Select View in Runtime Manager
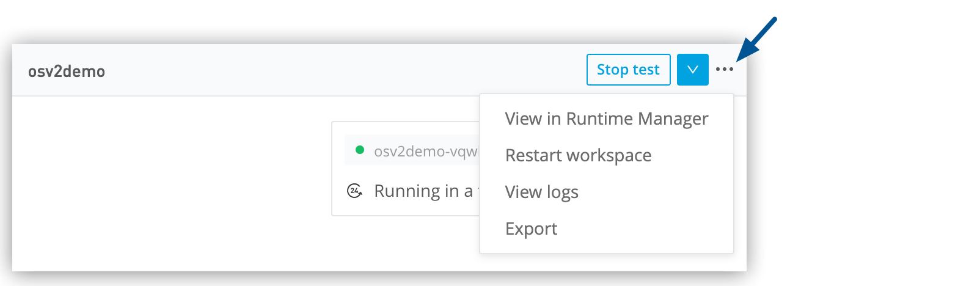Viewport: 980px width, 286px height. [606, 119]
